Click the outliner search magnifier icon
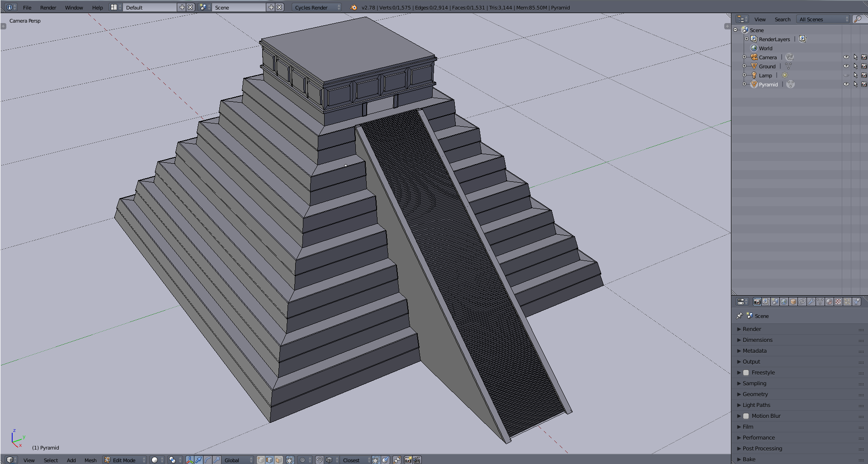The width and height of the screenshot is (868, 464). coord(857,19)
